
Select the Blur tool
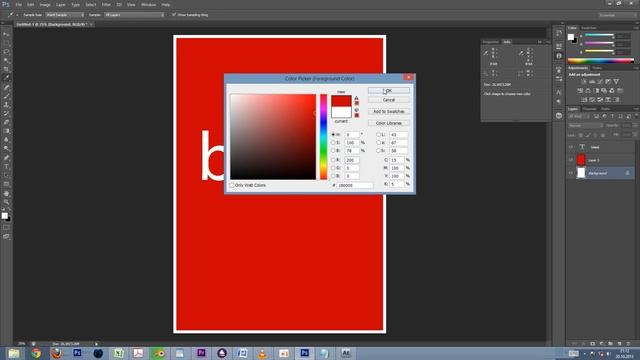[6, 140]
